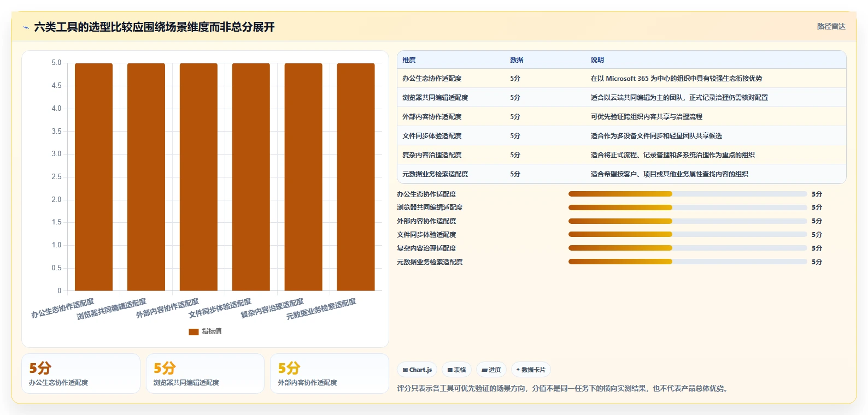Click the 5分 value in the 办公生态协作适配度 table row

(515, 79)
